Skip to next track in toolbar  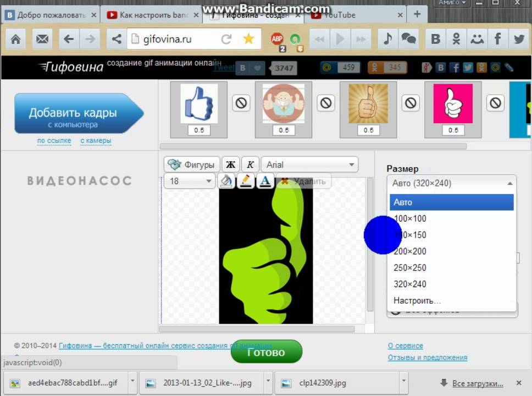coord(361,39)
